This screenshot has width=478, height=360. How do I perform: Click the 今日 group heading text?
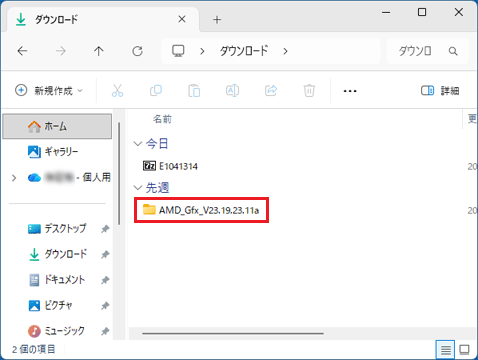(157, 144)
